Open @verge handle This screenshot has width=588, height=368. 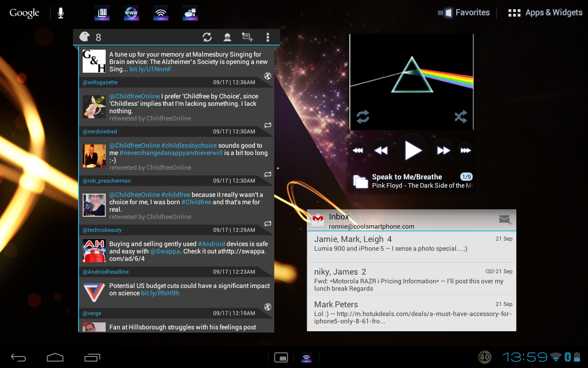pos(92,313)
